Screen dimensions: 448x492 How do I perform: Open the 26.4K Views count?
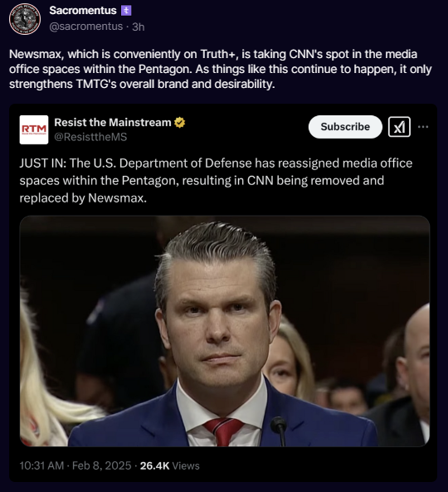170,465
